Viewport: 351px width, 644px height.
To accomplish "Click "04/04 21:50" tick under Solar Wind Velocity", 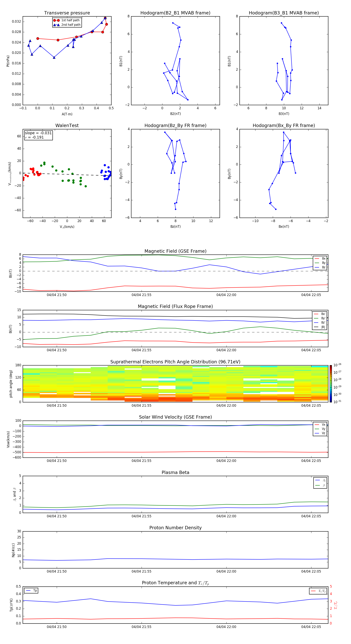I will [x=57, y=461].
